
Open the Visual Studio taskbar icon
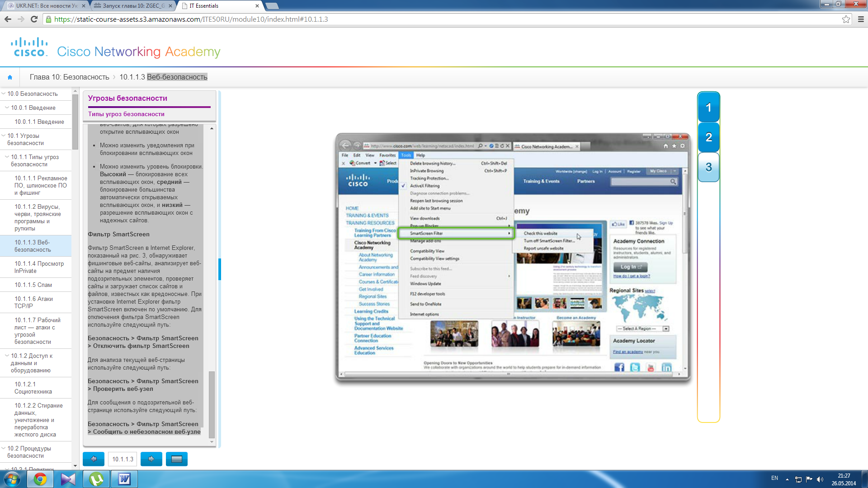pos(68,479)
